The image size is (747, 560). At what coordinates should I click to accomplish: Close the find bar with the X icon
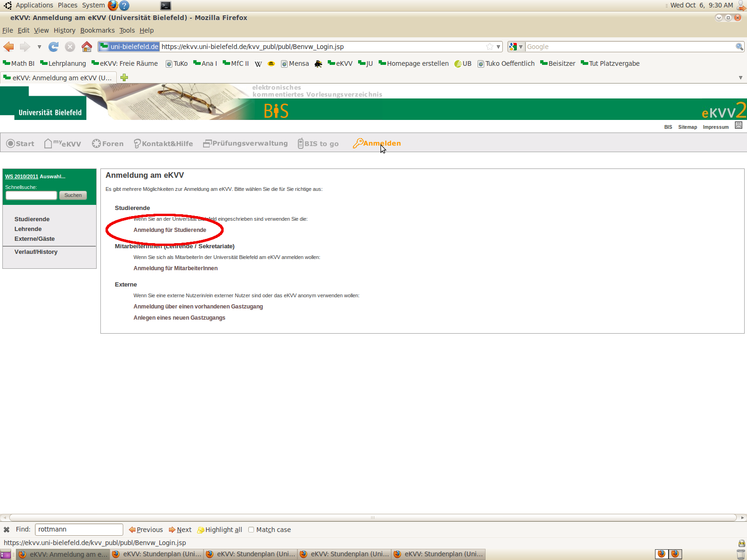pos(7,530)
